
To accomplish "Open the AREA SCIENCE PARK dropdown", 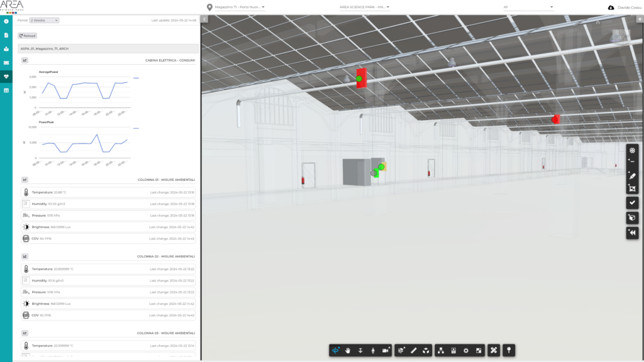I will [364, 8].
